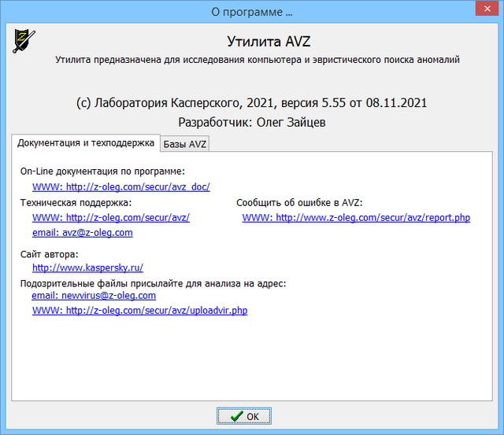Click the Сообщить об ошибке в AVZ label

(299, 203)
